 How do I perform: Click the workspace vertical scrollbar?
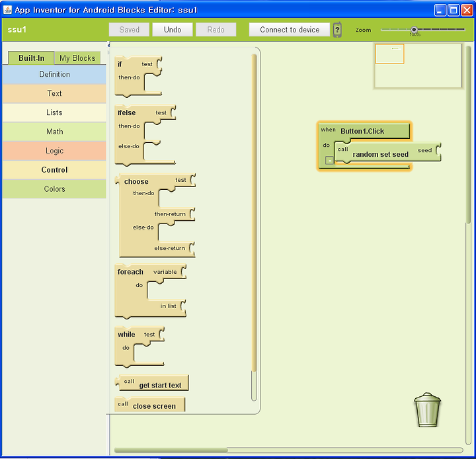(x=469, y=135)
